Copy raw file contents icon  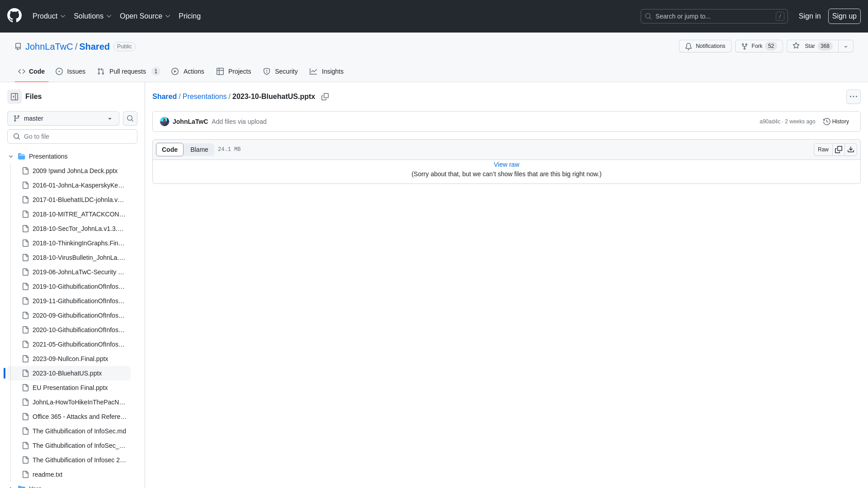839,150
